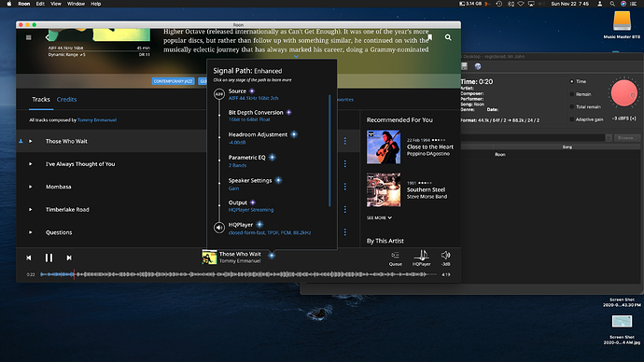The image size is (644, 362).
Task: Play the track Those Who Wait
Action: pyautogui.click(x=31, y=141)
